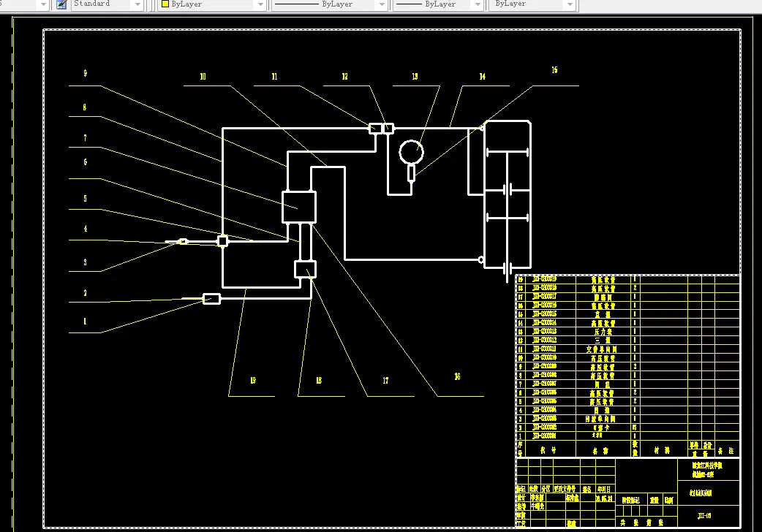Select callout number 3 in drawing
762x532 pixels.
coord(85,262)
